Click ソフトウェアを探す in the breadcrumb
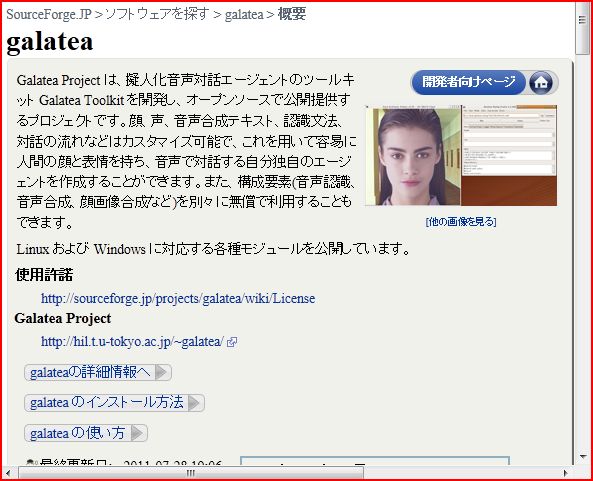The height and width of the screenshot is (481, 593). tap(157, 14)
